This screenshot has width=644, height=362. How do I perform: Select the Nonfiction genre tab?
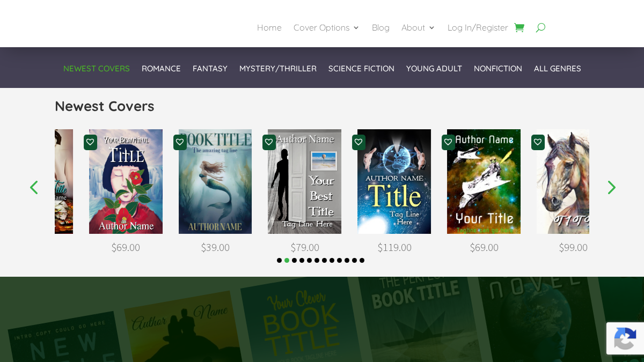[498, 69]
